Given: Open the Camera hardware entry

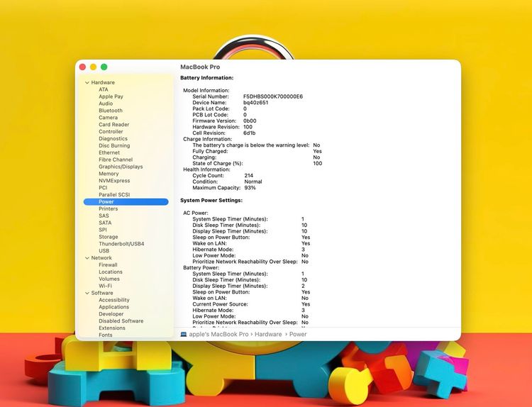Looking at the screenshot, I should (x=109, y=118).
